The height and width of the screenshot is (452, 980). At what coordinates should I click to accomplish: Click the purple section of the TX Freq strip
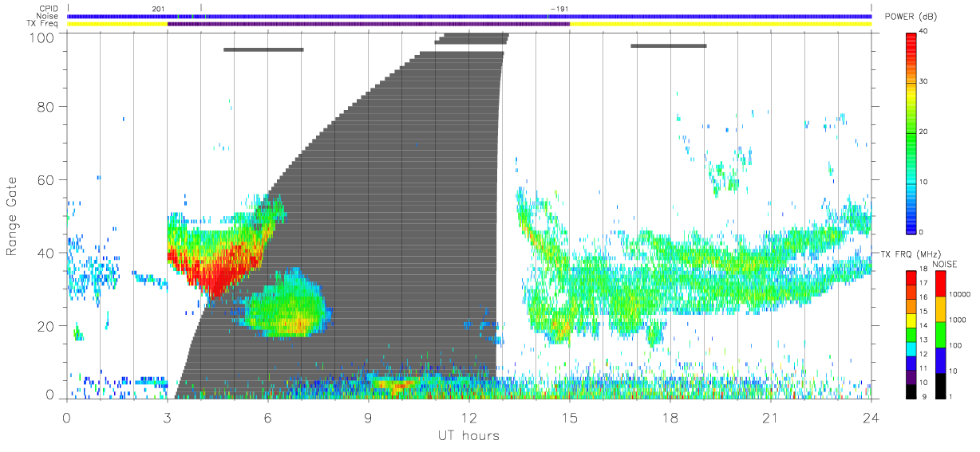pyautogui.click(x=369, y=24)
